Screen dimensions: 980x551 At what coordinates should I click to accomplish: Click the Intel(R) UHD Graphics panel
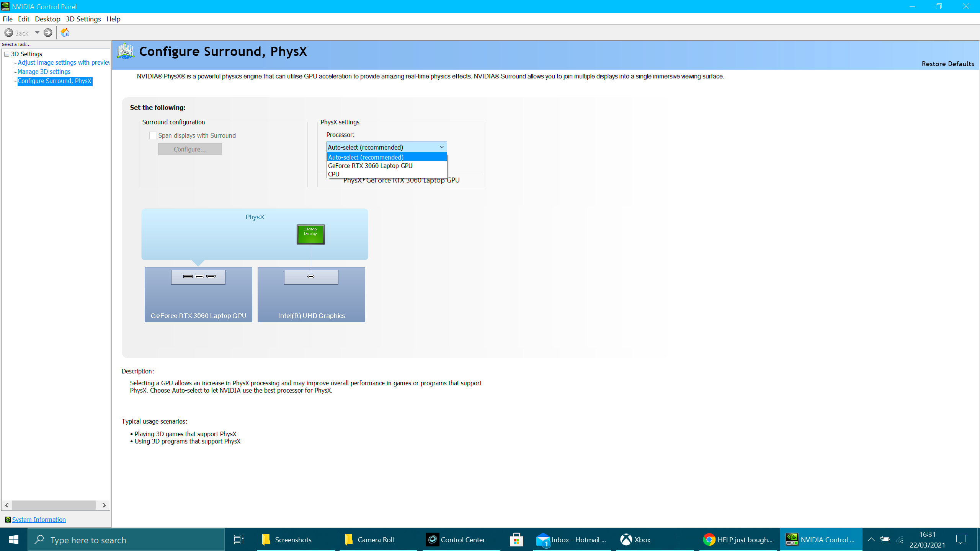(311, 295)
